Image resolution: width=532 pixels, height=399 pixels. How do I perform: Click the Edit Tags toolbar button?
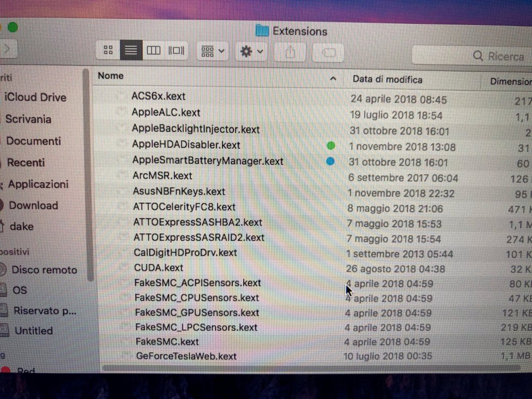point(328,53)
